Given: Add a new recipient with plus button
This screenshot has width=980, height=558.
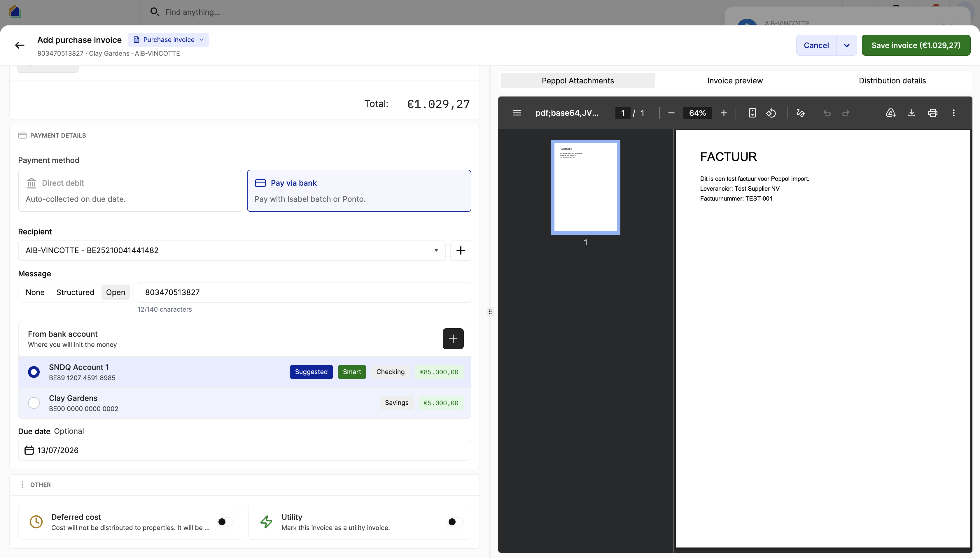Looking at the screenshot, I should point(461,250).
